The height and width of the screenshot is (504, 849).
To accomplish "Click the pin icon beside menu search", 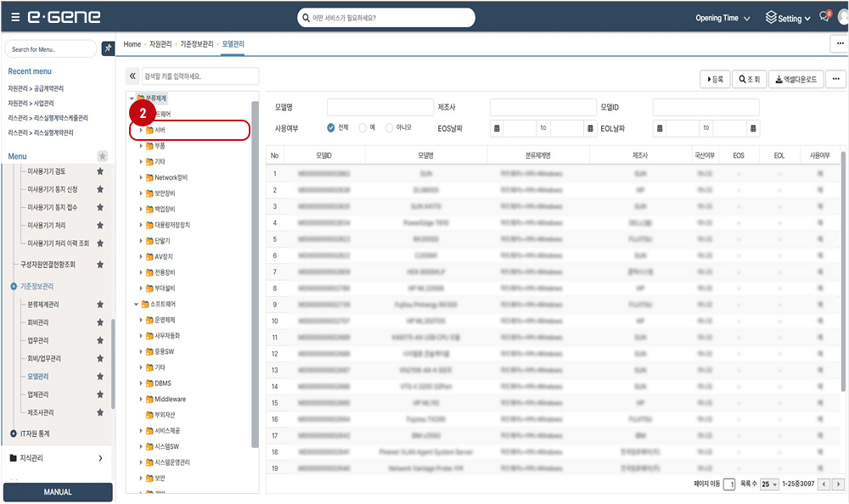I will [x=108, y=49].
